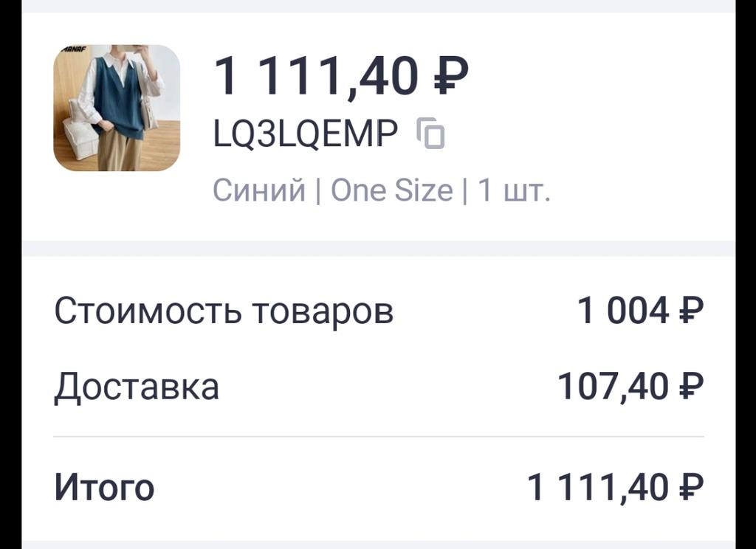Screen dimensions: 756x549
Task: Click the Итого total amount 1 111,40 ₽
Action: pyautogui.click(x=614, y=487)
